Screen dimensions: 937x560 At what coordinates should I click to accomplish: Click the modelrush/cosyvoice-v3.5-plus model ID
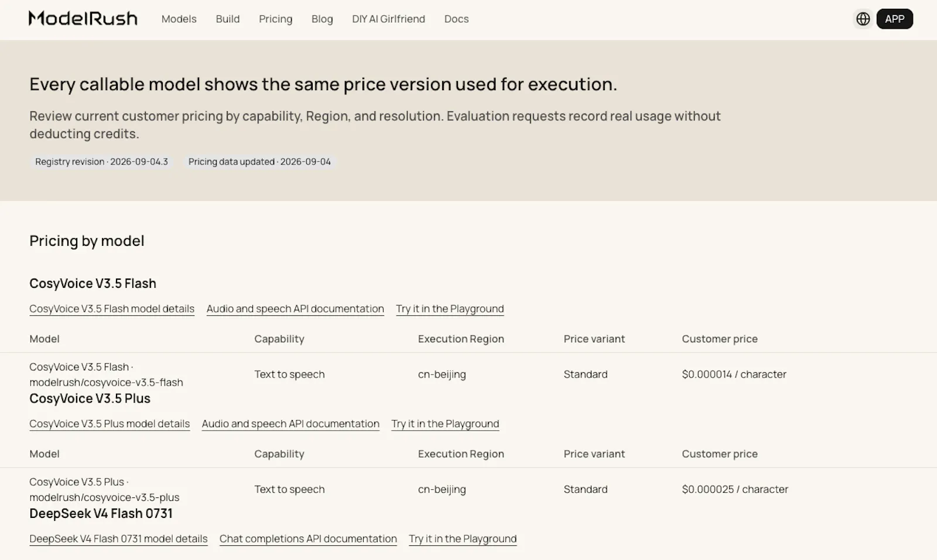click(104, 497)
